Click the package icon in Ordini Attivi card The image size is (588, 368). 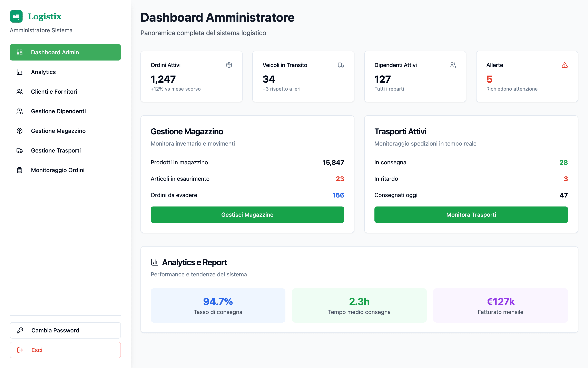229,65
